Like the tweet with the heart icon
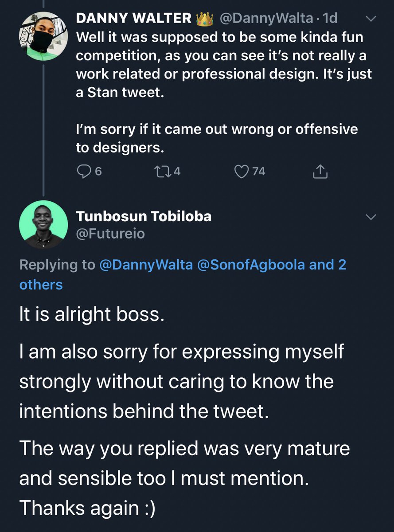 [242, 171]
